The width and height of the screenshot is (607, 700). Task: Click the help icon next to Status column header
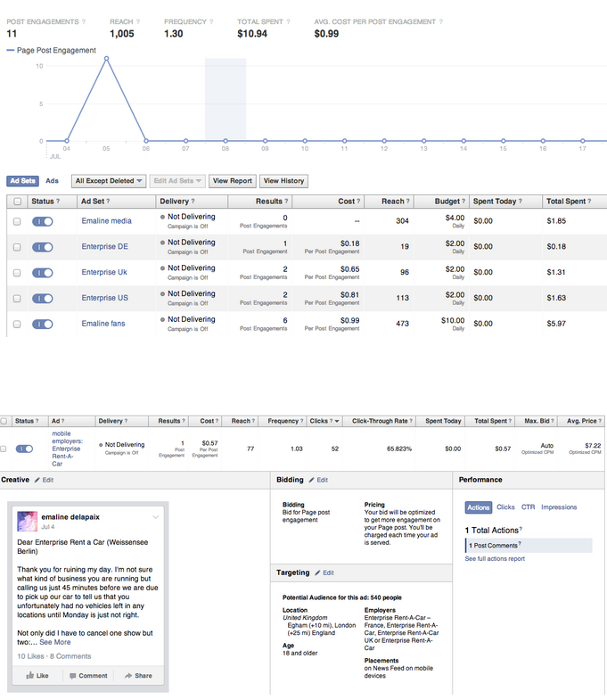click(x=58, y=202)
